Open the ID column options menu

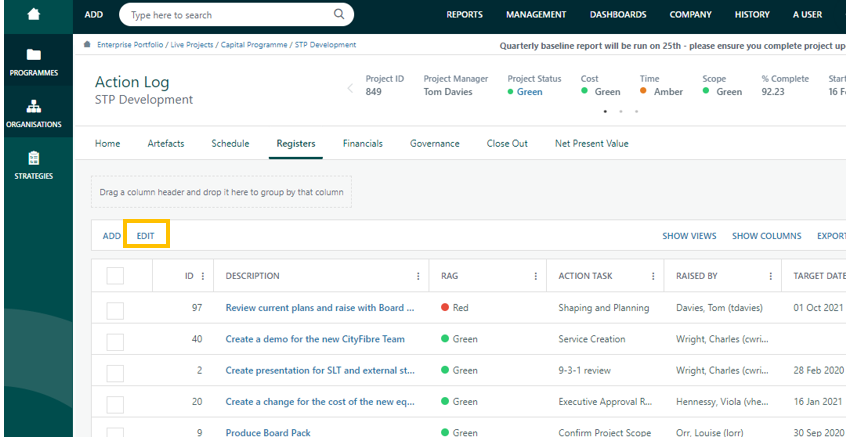pos(203,276)
